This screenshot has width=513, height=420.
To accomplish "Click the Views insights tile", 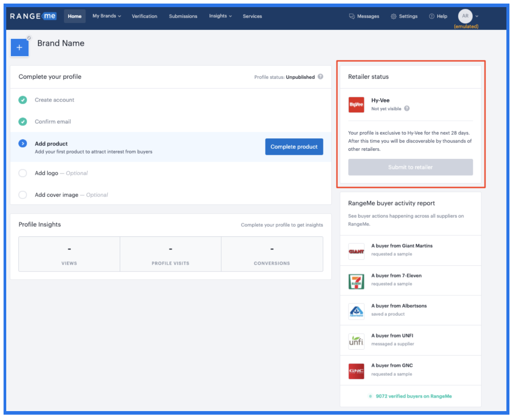I will [x=69, y=254].
